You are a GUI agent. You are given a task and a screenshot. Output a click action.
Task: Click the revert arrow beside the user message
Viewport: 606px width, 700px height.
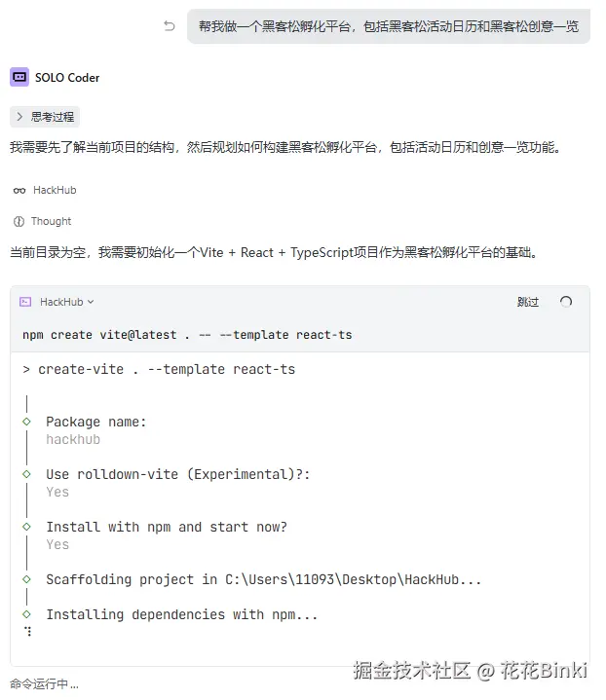point(170,26)
